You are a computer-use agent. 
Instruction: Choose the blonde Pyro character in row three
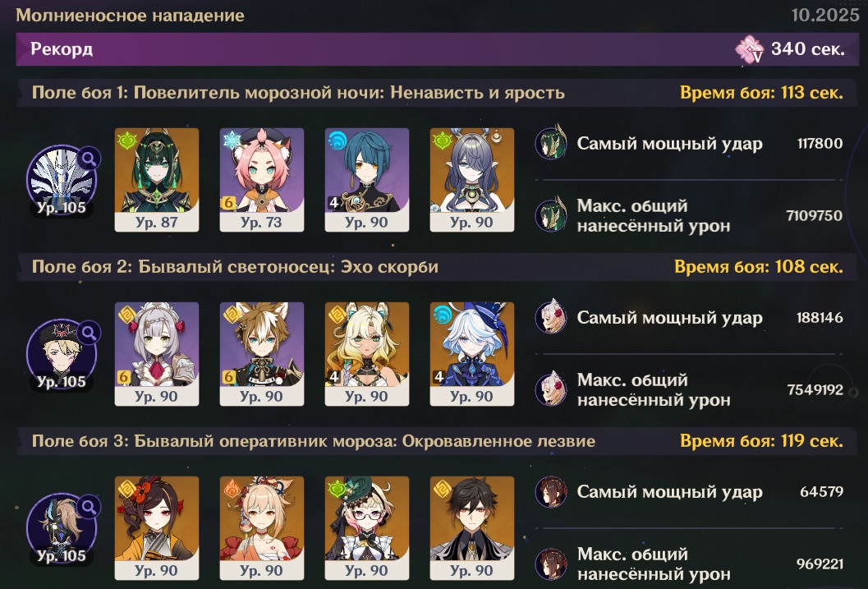262,528
